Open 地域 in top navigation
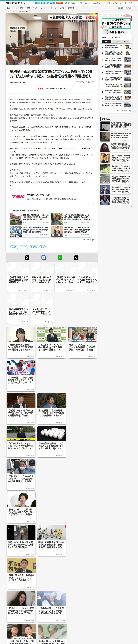The image size is (138, 644). pyautogui.click(x=108, y=3)
